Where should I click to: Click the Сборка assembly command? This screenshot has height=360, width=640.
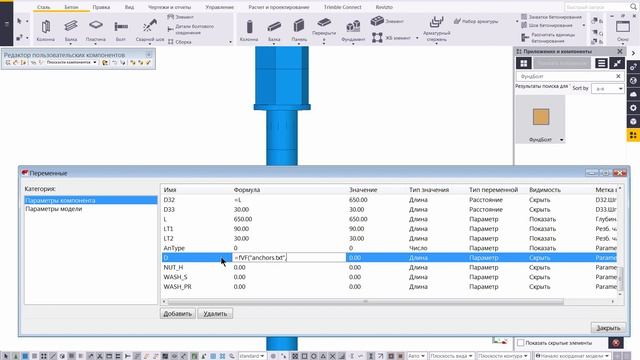180,42
